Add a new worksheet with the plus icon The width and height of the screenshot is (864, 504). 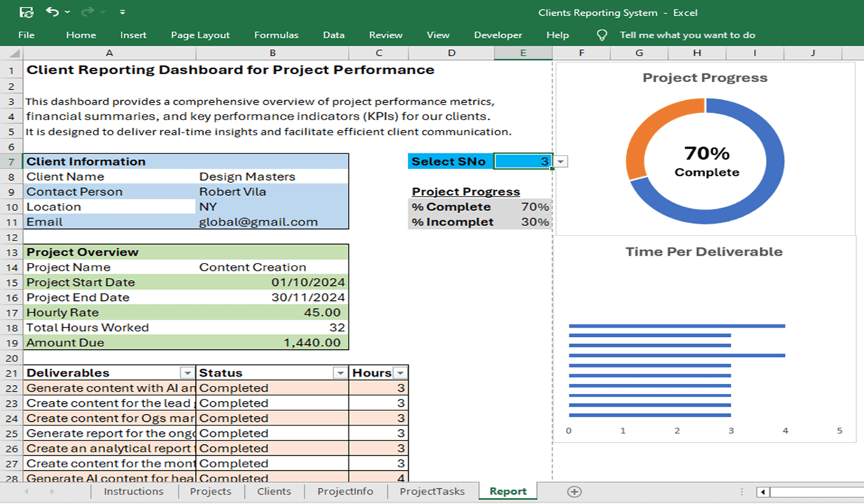pyautogui.click(x=575, y=491)
